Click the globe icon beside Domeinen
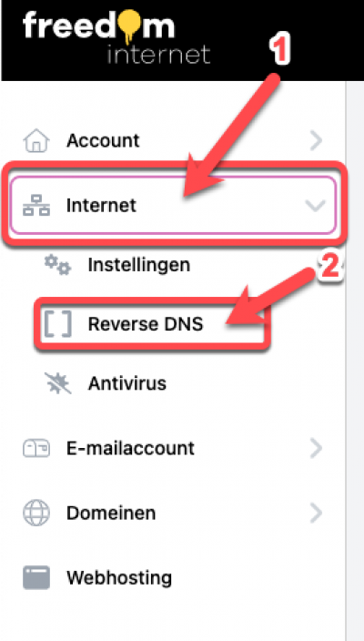The width and height of the screenshot is (364, 641). coord(36,513)
